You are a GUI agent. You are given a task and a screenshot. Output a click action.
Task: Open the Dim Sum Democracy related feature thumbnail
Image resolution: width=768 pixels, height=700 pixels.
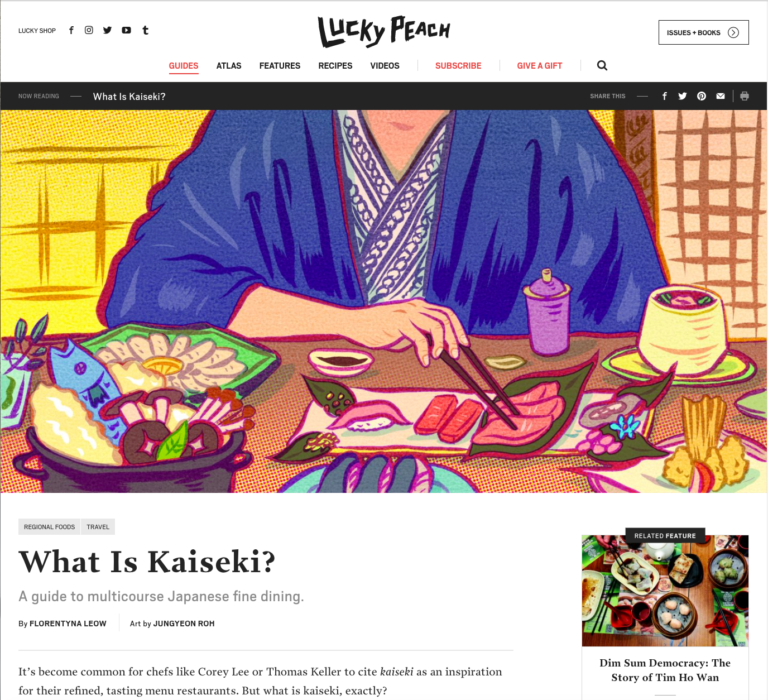click(x=665, y=591)
